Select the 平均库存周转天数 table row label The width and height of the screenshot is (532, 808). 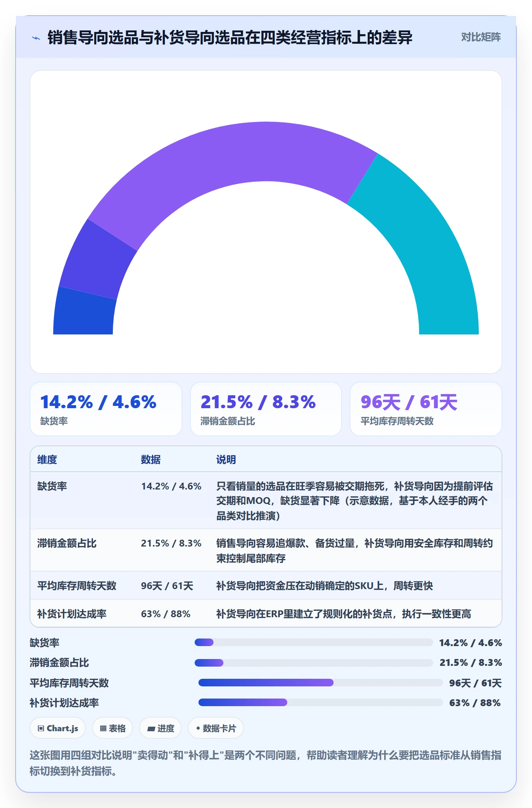tap(77, 586)
